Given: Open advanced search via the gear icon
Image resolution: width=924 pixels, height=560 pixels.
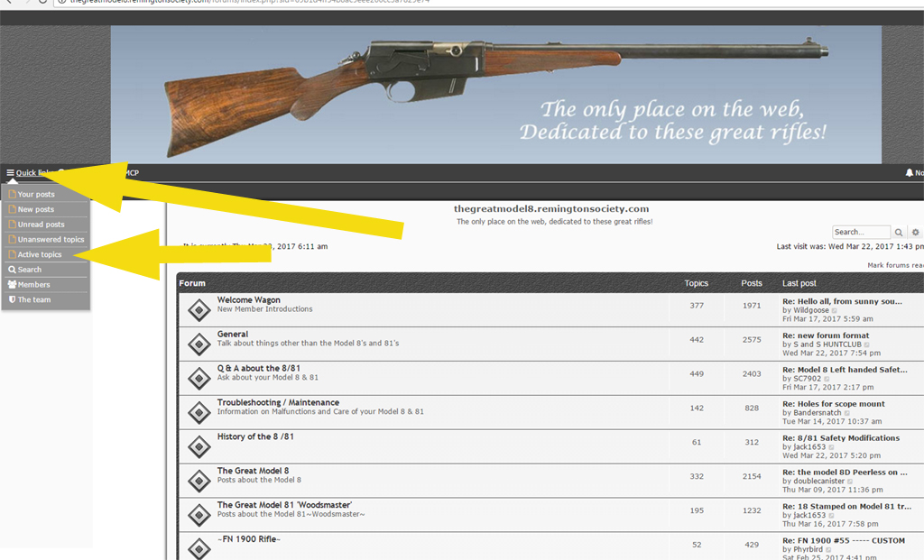Looking at the screenshot, I should pos(915,232).
